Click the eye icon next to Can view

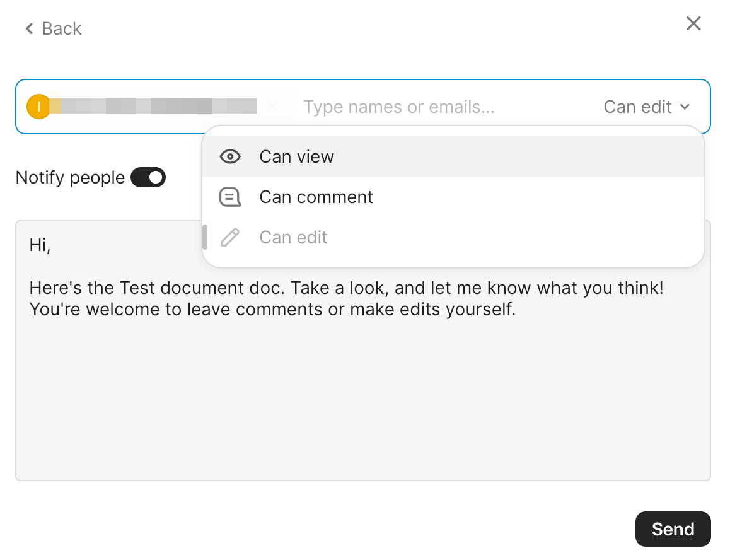click(x=230, y=156)
